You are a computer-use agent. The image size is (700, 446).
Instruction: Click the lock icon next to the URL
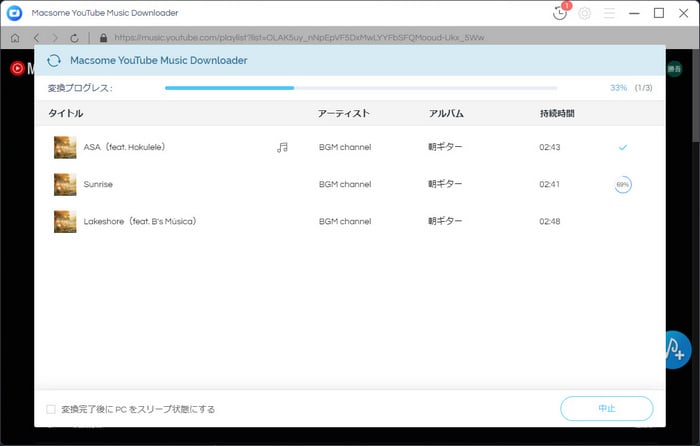pyautogui.click(x=104, y=38)
